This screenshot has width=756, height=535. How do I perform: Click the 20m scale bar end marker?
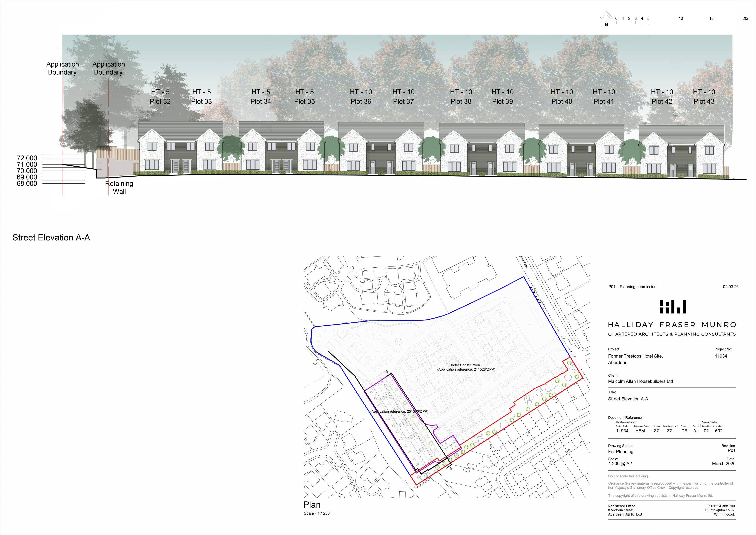(x=746, y=18)
